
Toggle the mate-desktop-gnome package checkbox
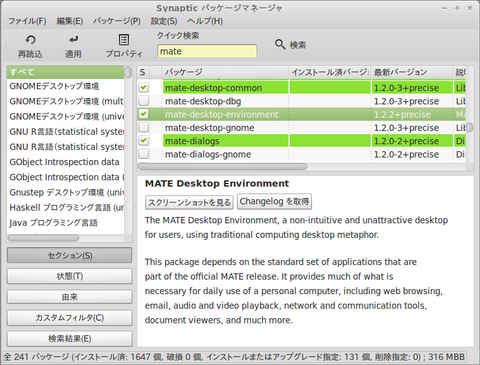(144, 128)
